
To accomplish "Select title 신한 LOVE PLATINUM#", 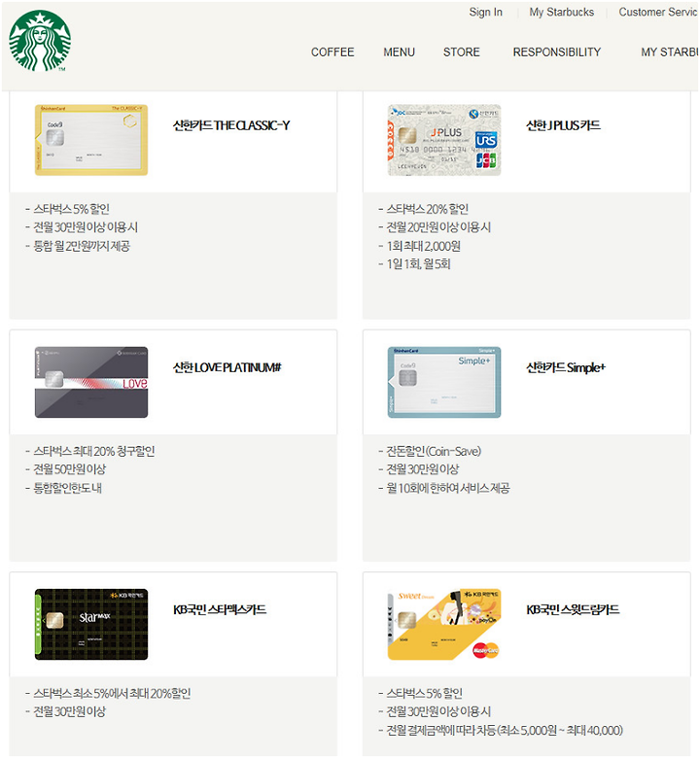I will pos(227,368).
